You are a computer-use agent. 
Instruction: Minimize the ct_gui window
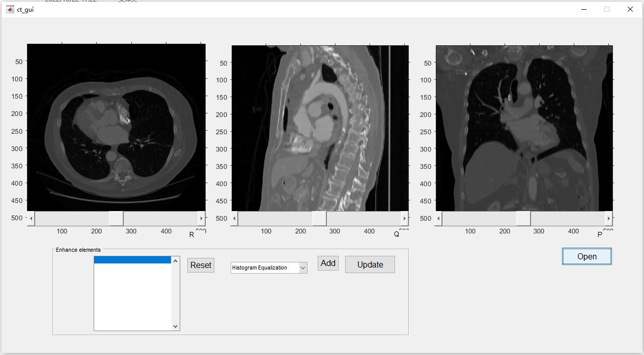[x=584, y=9]
